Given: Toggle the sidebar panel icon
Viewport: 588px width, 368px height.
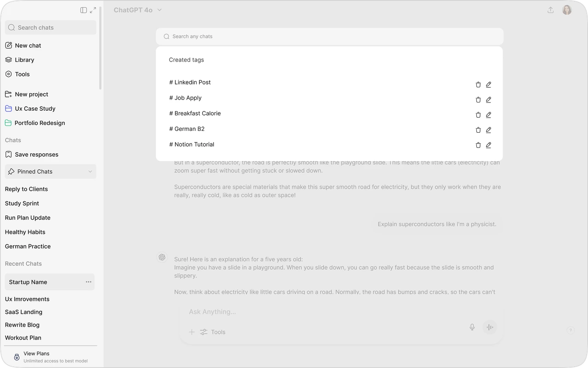Looking at the screenshot, I should click(x=84, y=10).
